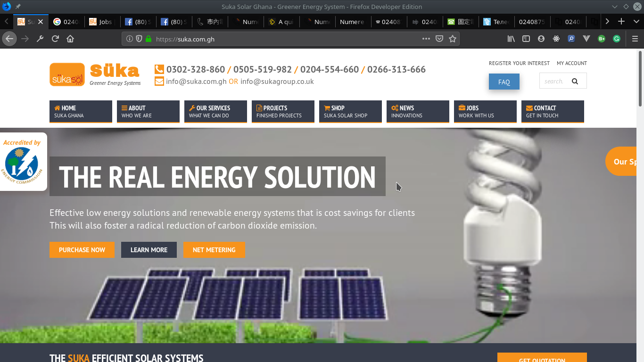Reload the current page

[x=55, y=39]
